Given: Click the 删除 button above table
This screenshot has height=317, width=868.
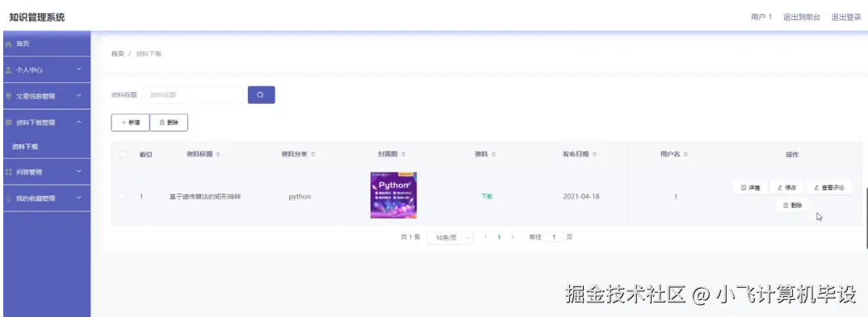Looking at the screenshot, I should 169,123.
